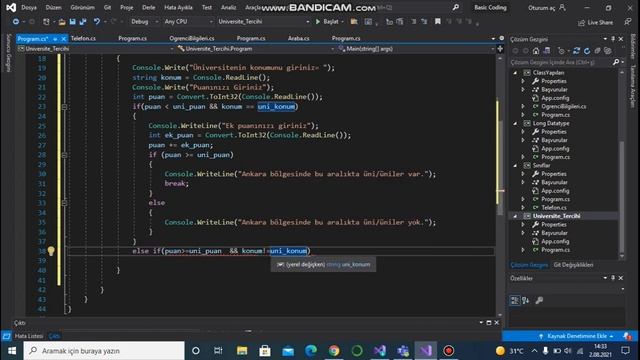Image resolution: width=640 pixels, height=360 pixels.
Task: Click Oturum aç sign-in link
Action: (547, 7)
